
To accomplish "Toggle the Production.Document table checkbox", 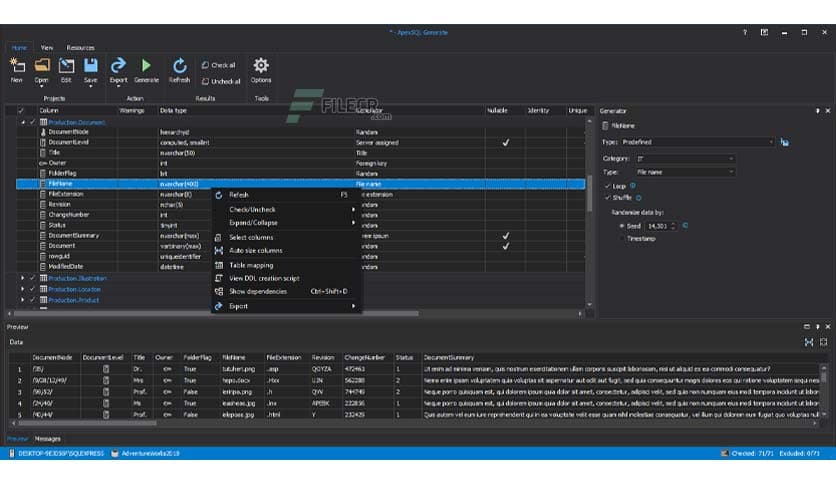I will tap(33, 122).
